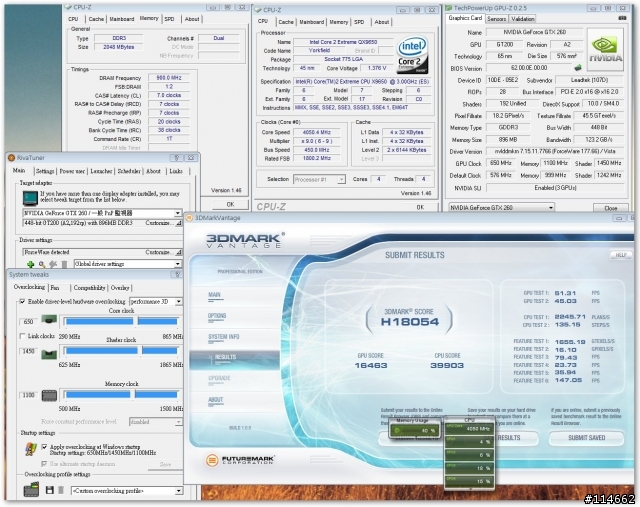Open SYSTEM INFO in 3DMark sidebar
The image size is (640, 507).
pos(224,338)
